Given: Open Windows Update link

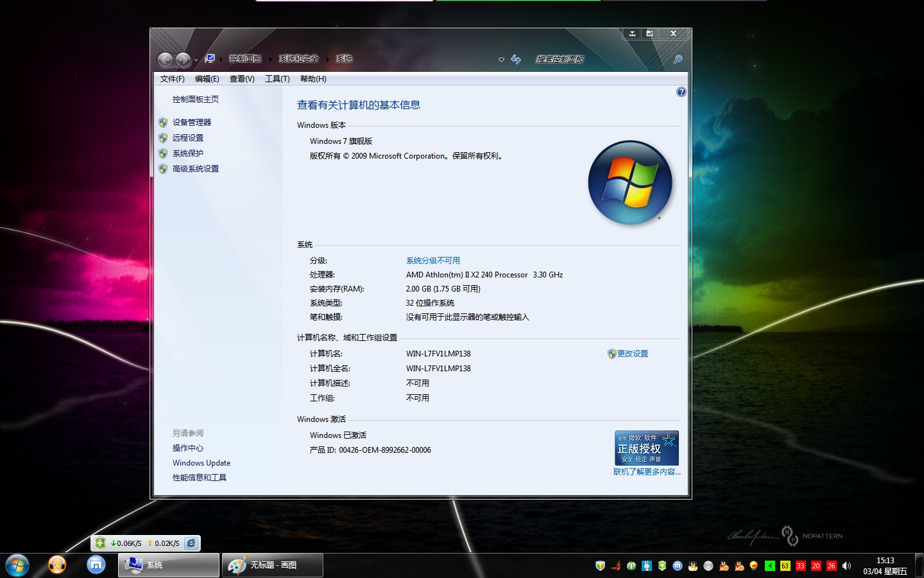Looking at the screenshot, I should (x=201, y=463).
